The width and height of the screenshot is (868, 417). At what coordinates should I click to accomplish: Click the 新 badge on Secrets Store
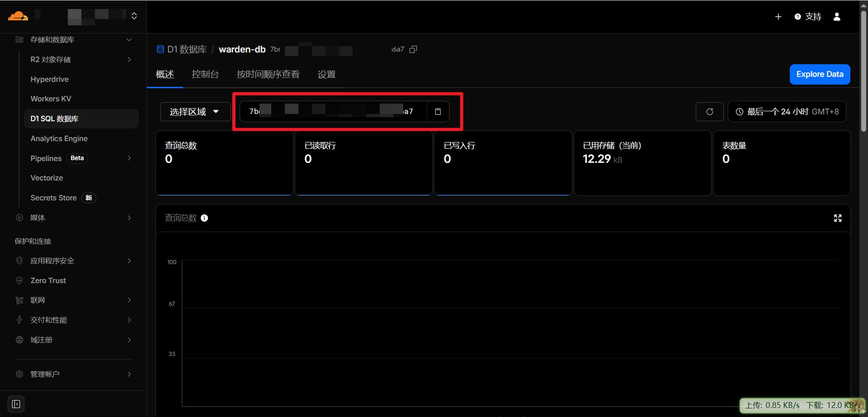[89, 198]
